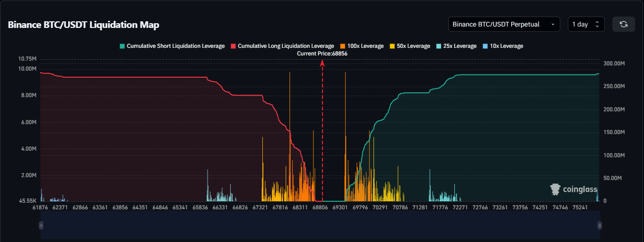Click the teal 25x Leverage swatch
This screenshot has width=644, height=242.
438,46
